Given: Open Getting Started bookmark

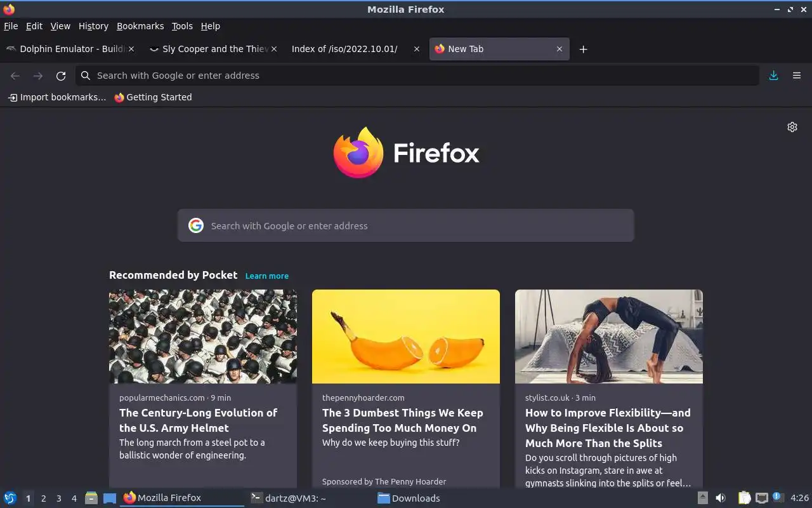Looking at the screenshot, I should tap(153, 97).
